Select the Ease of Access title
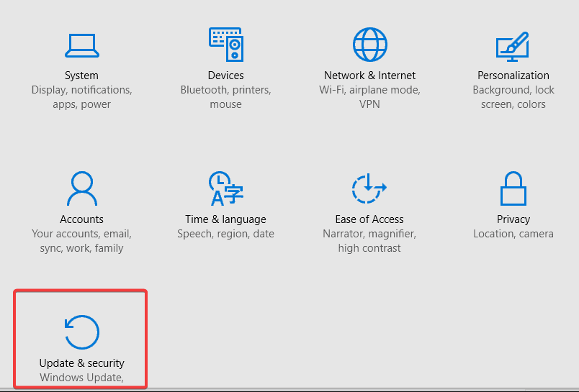This screenshot has width=579, height=392. tap(369, 219)
